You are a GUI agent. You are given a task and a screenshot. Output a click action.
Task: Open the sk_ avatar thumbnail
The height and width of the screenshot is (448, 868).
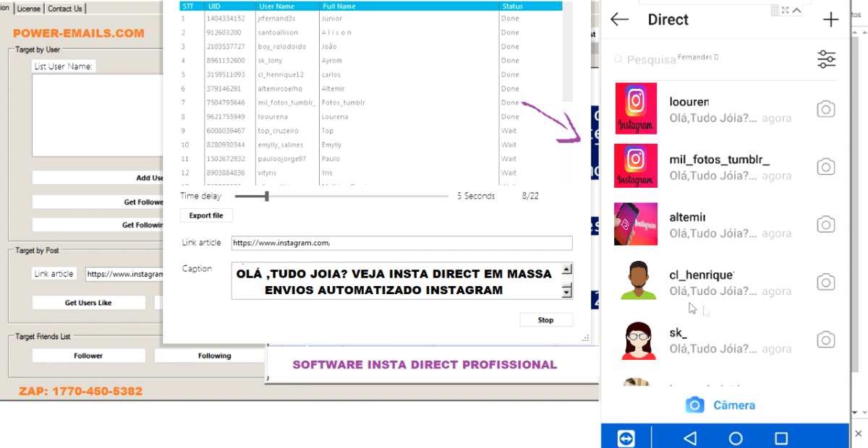tap(639, 340)
